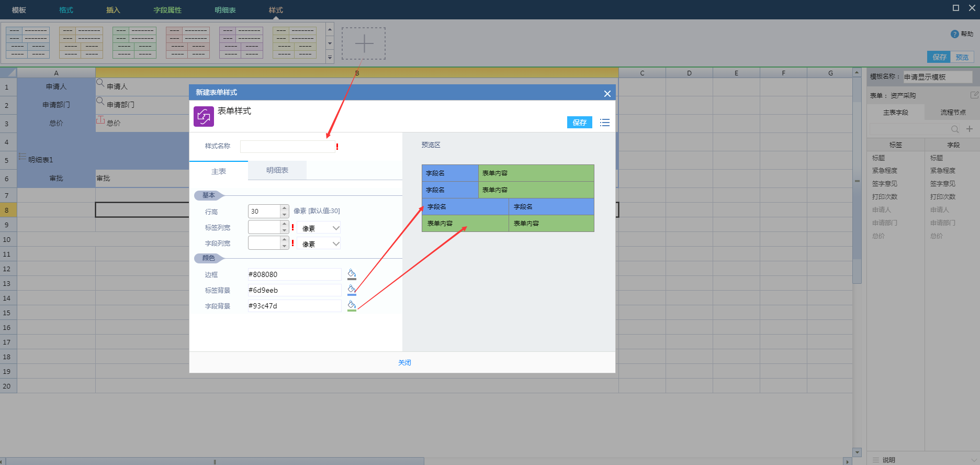Open the label column width unit dropdown
The image size is (980, 465).
coord(319,228)
